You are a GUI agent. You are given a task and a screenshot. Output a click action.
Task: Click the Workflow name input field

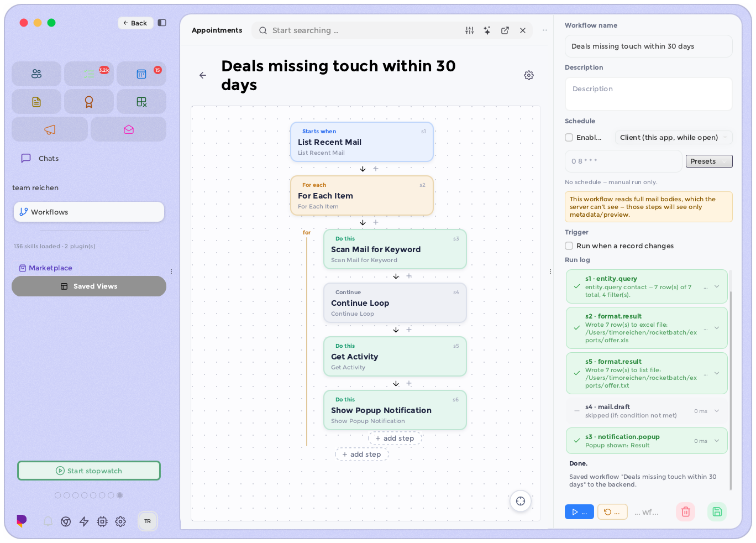click(649, 46)
